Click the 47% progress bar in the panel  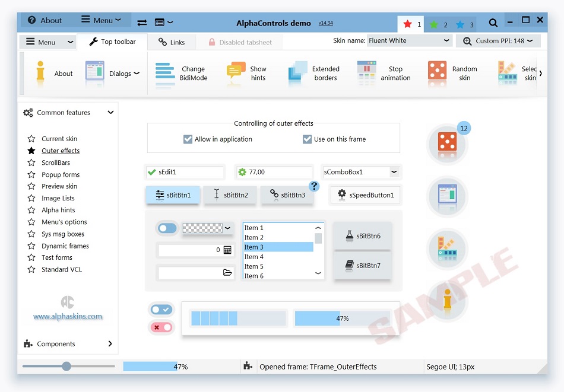343,318
